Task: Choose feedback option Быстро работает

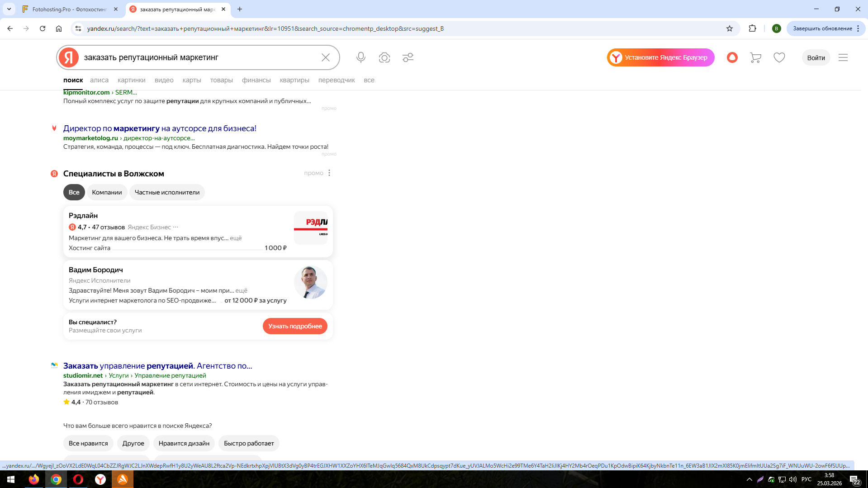Action: click(249, 443)
